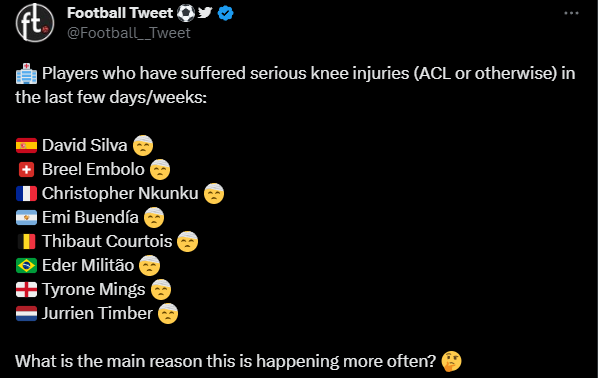598x378 pixels.
Task: Click the Football Tweet profile avatar
Action: (35, 23)
